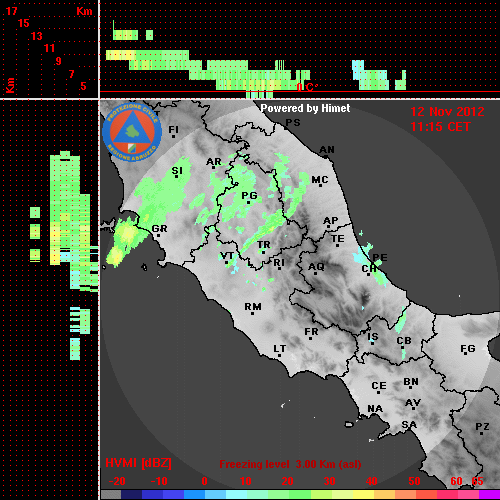Image resolution: width=500 pixels, height=500 pixels.
Task: Click the AP city label
Action: tap(331, 221)
